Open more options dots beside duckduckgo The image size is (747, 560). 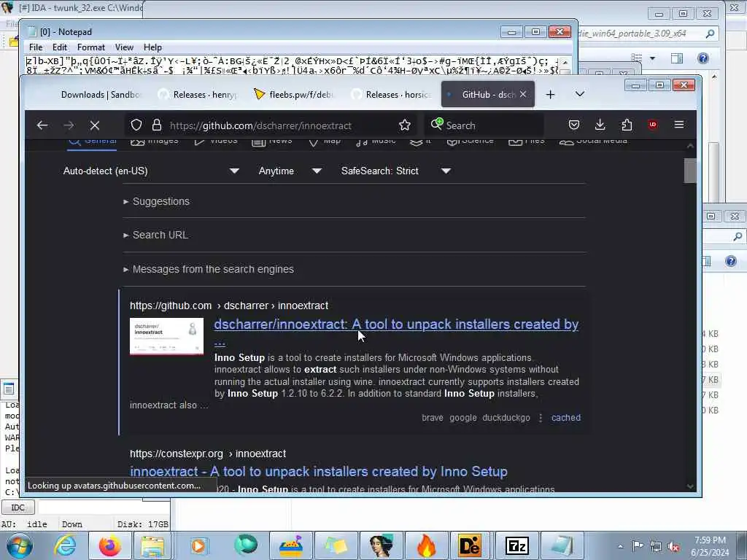click(541, 418)
